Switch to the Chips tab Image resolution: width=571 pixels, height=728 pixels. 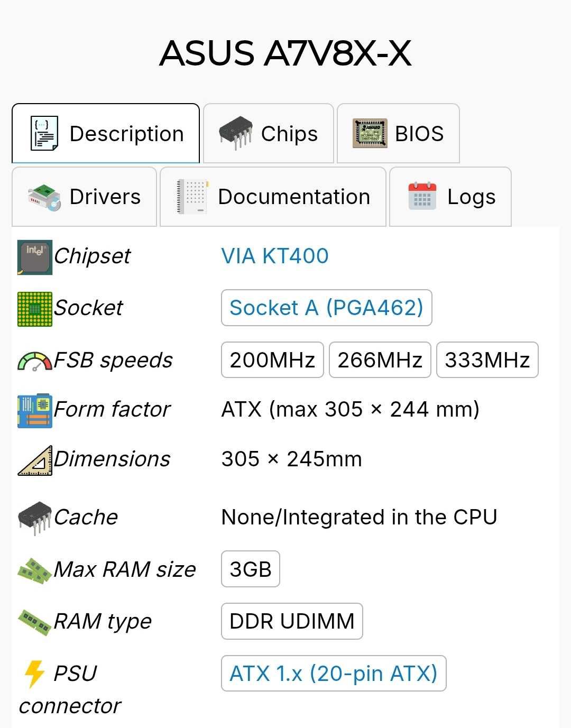point(269,133)
